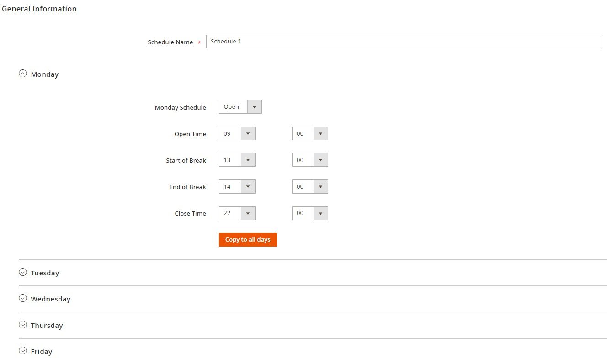Open the Close Time hour dropdown
607x364 pixels.
pos(237,213)
